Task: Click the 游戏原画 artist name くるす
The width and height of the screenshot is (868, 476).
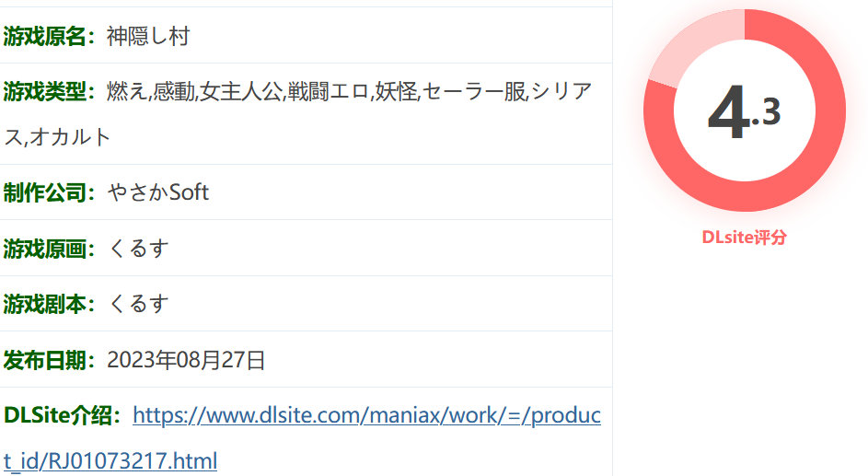Action: click(x=138, y=249)
